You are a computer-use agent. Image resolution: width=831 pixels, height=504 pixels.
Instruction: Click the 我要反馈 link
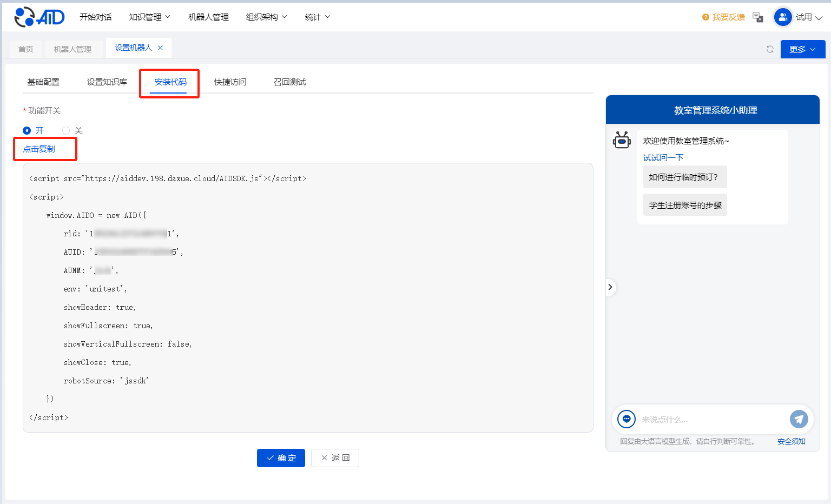(728, 17)
